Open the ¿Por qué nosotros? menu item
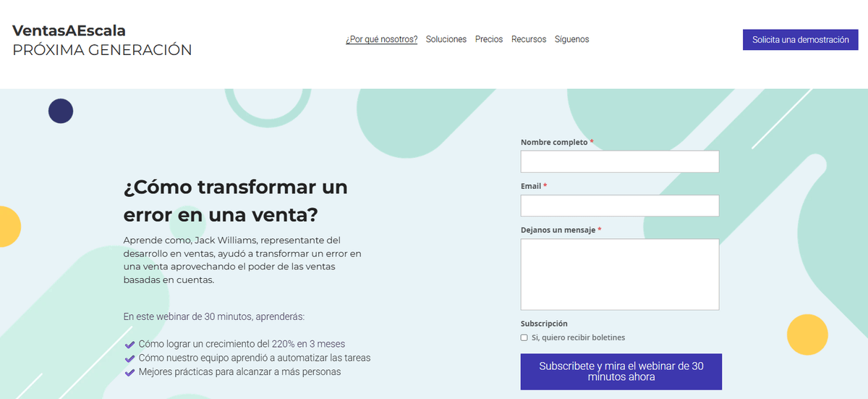Viewport: 868px width, 399px height. coord(381,39)
